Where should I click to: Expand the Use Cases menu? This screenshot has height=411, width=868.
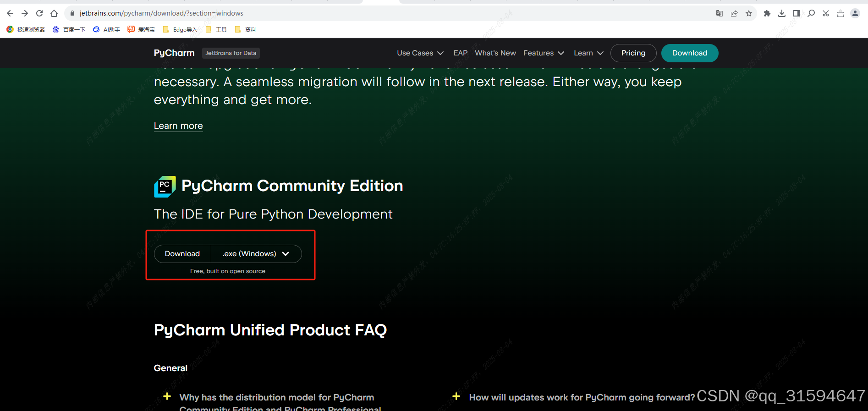click(x=420, y=53)
